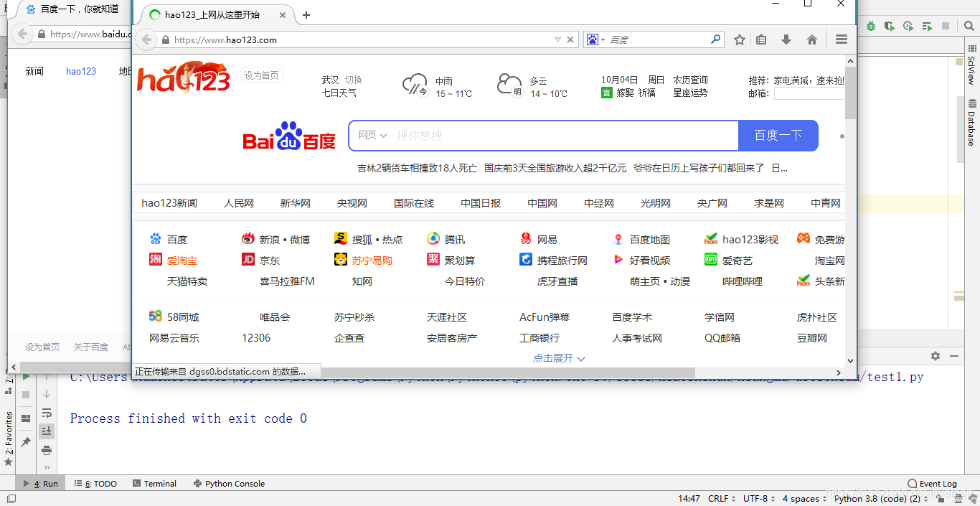Open Run panel settings gear
The width and height of the screenshot is (980, 506).
click(936, 356)
